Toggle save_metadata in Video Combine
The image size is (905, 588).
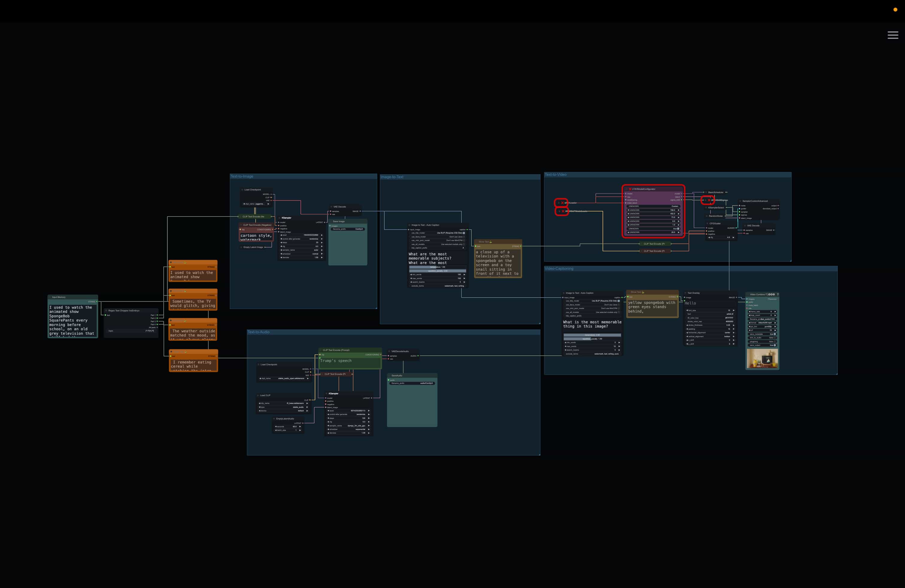pyautogui.click(x=774, y=334)
